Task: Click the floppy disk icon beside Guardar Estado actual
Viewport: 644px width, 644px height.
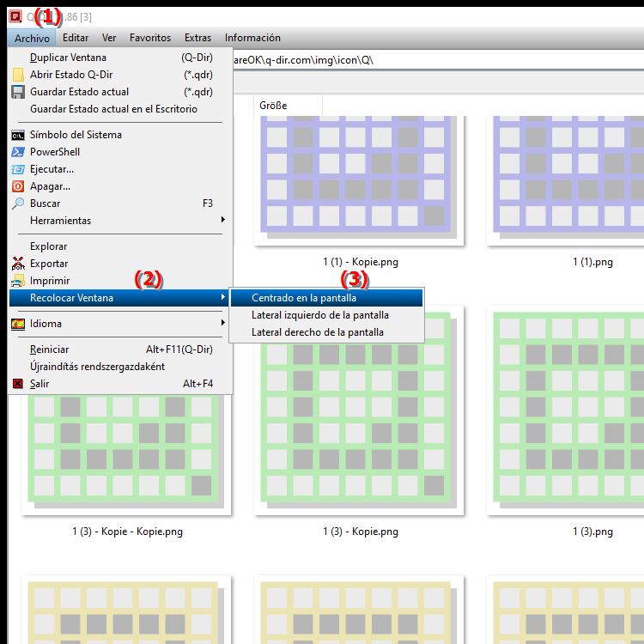Action: 18,92
